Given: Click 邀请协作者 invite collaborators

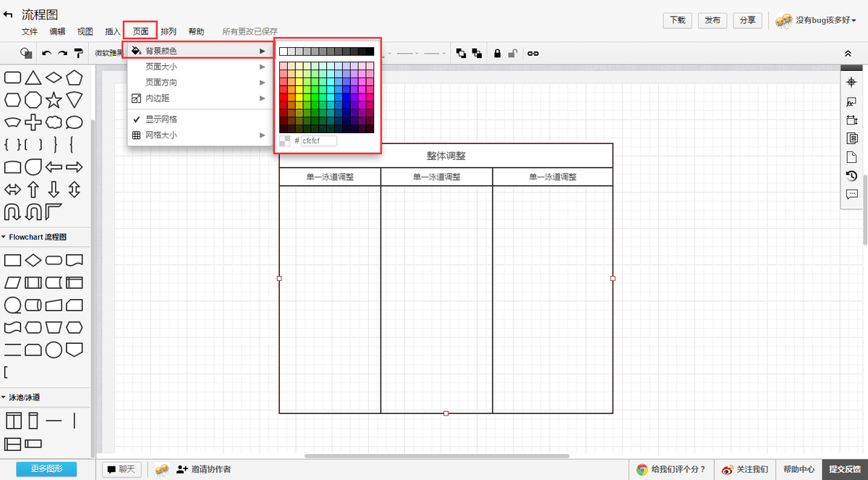Looking at the screenshot, I should [204, 469].
